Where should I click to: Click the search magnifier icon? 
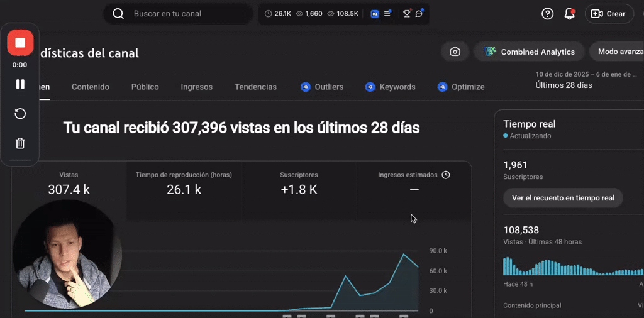(x=118, y=14)
